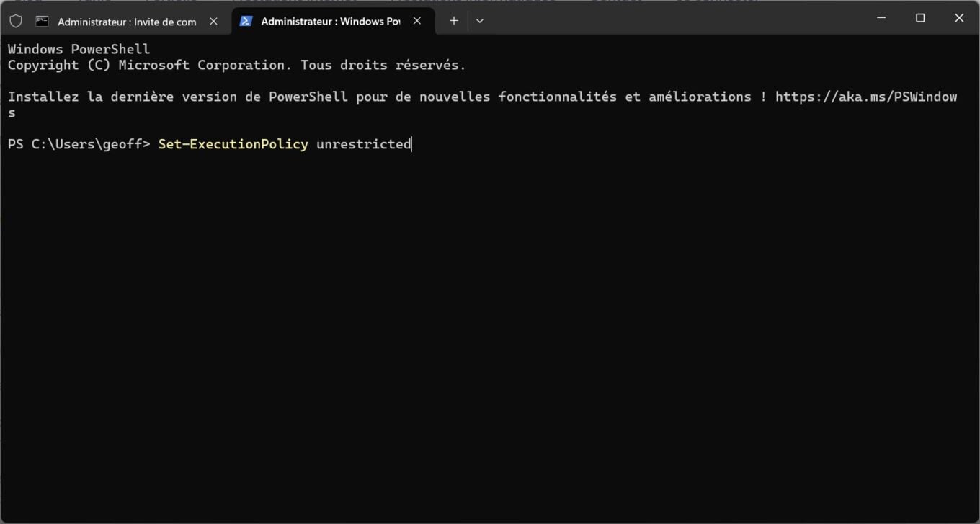The width and height of the screenshot is (980, 524).
Task: Expand the new tab profiles dropdown chevron
Action: coord(480,21)
